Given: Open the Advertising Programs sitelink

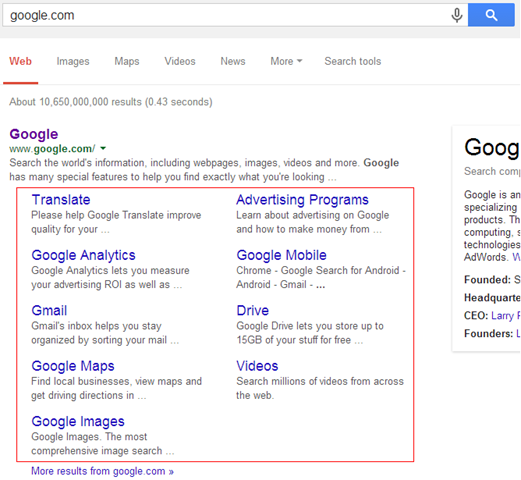Looking at the screenshot, I should click(x=302, y=200).
